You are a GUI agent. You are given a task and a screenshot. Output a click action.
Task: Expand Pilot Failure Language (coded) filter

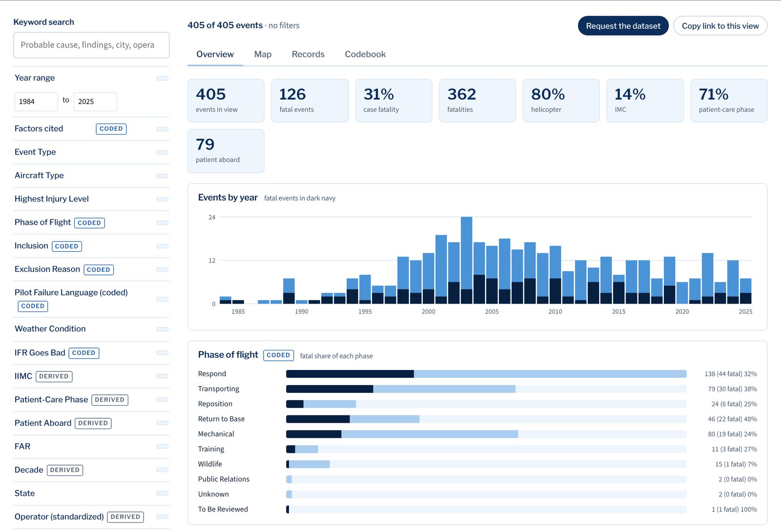coord(92,299)
